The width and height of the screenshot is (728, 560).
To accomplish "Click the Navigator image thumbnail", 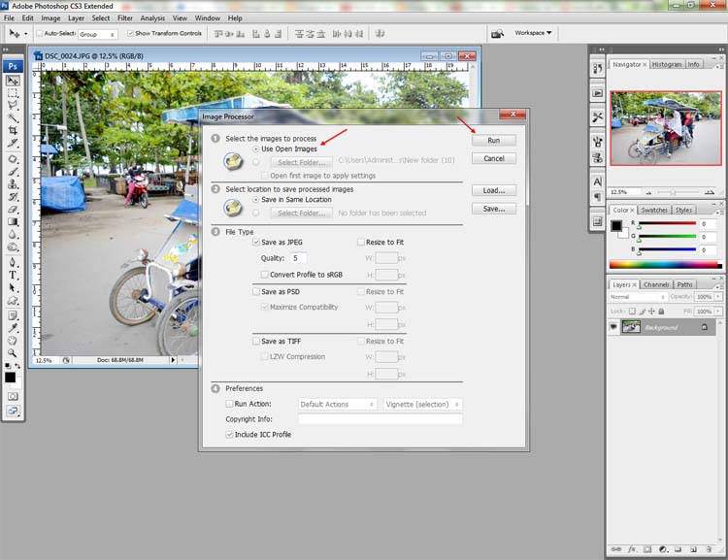I will tap(666, 128).
